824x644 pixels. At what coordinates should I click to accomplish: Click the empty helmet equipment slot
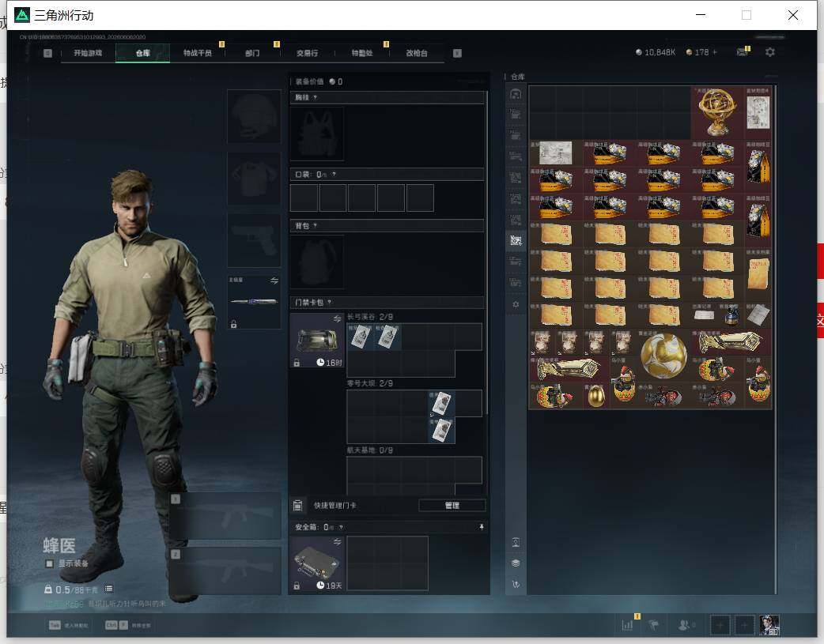254,117
